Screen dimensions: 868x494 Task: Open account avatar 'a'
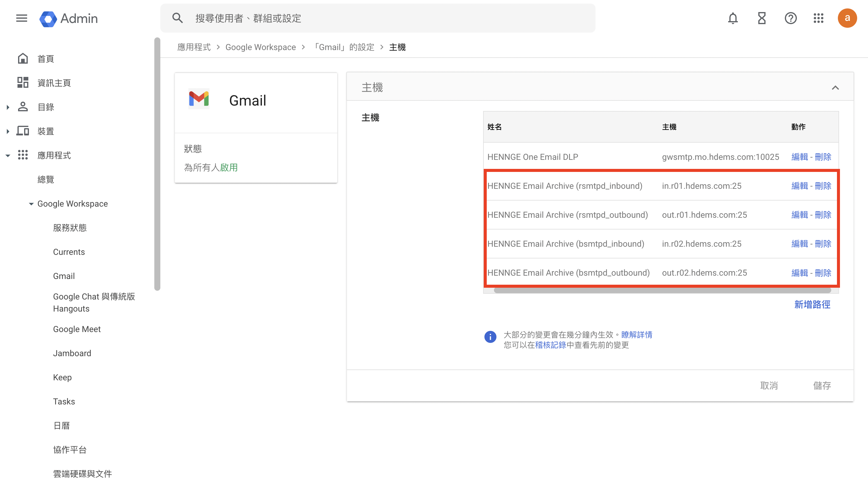click(847, 18)
